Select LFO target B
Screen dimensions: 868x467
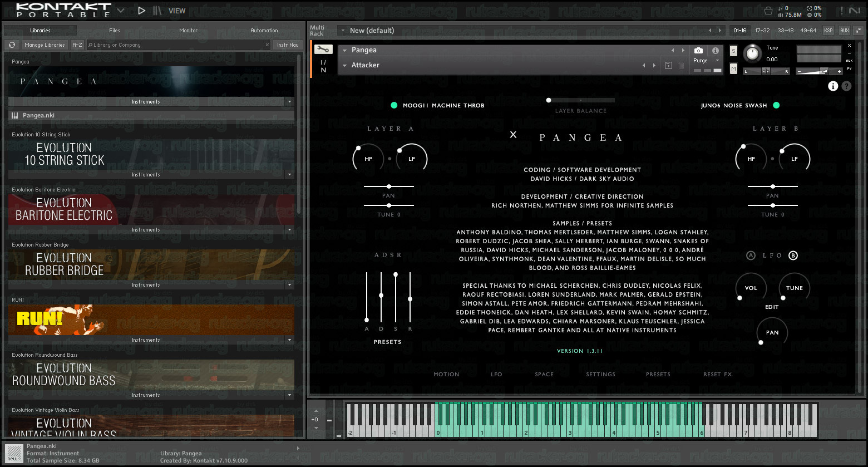(x=793, y=255)
